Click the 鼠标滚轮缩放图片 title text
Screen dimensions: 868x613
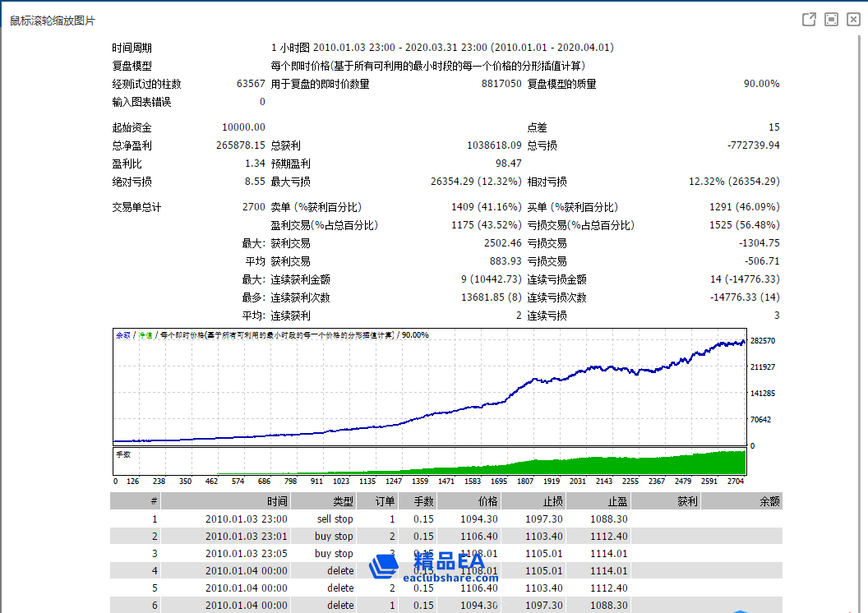tap(53, 21)
